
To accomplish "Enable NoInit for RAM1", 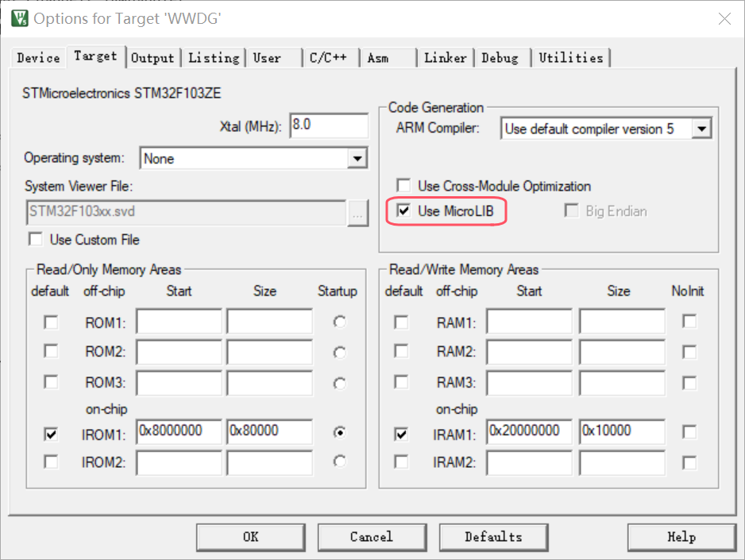I will pyautogui.click(x=689, y=322).
